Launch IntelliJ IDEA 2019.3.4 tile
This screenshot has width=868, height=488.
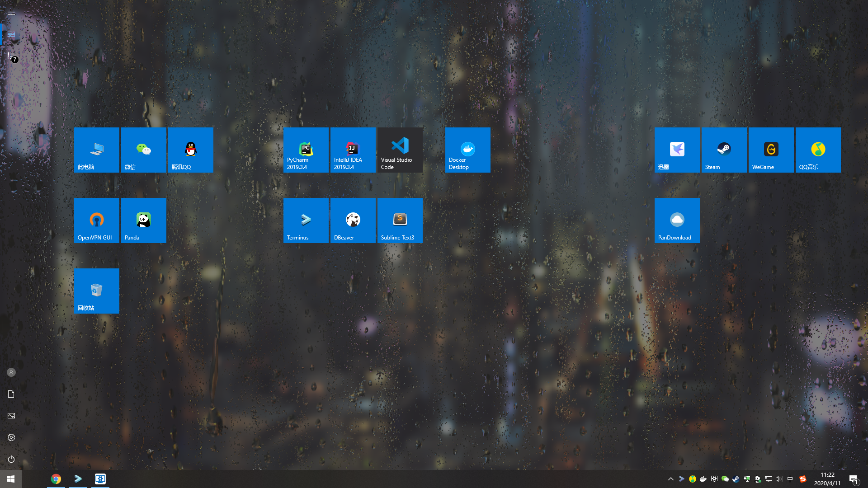(353, 150)
